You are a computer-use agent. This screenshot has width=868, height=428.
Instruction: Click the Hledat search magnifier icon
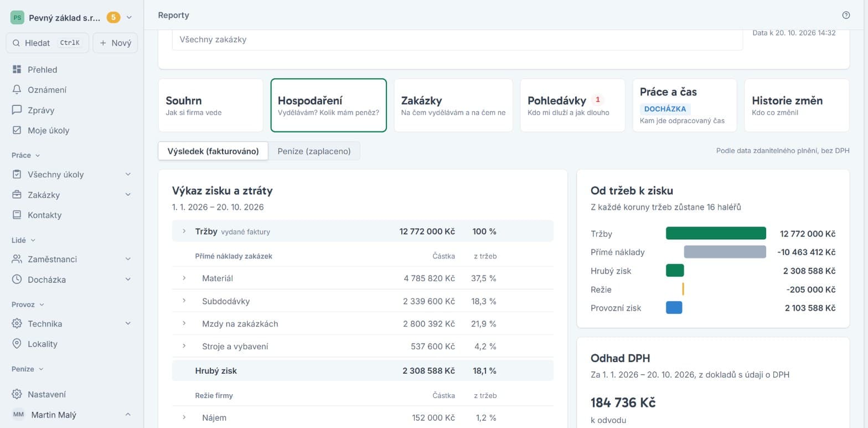click(x=17, y=43)
